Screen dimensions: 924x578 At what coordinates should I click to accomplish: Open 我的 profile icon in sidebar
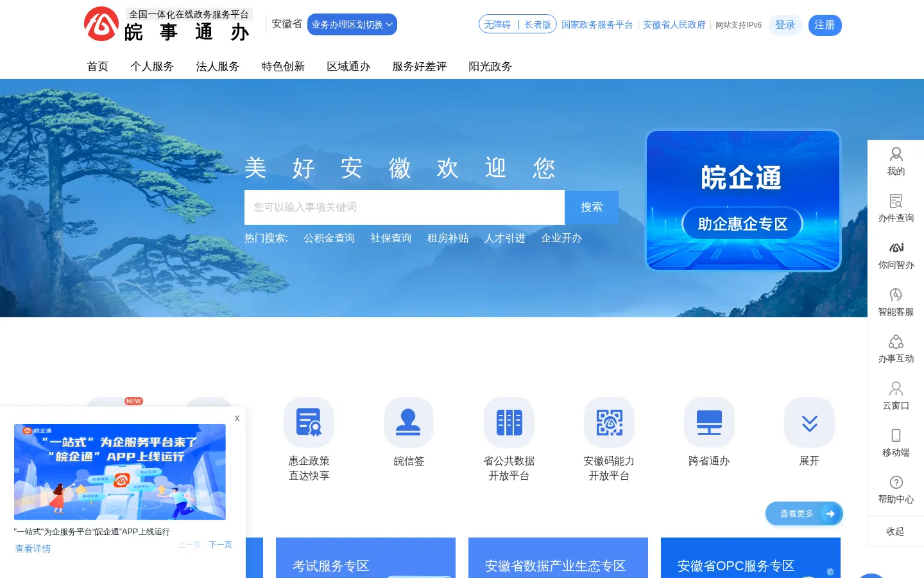coord(896,162)
